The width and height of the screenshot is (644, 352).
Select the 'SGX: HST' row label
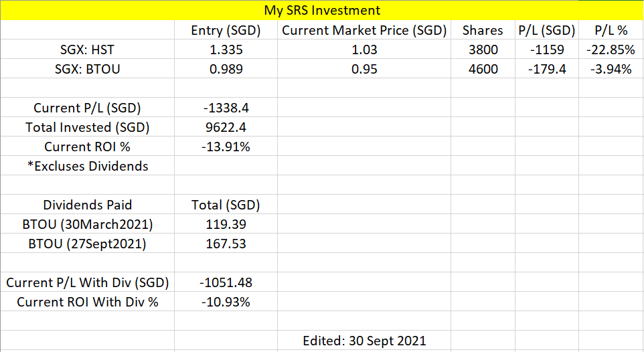(x=87, y=50)
